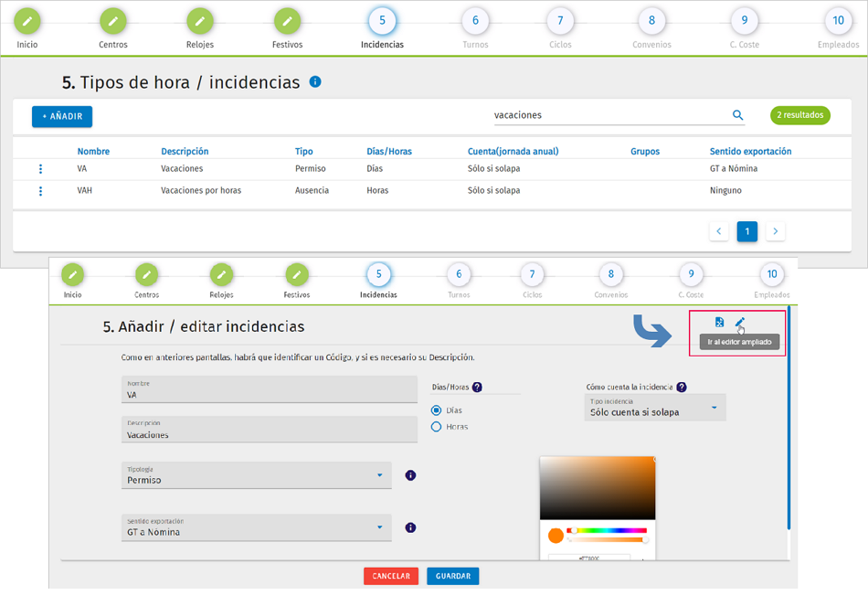Open Tipo incidencia dropdown showing Sólo cuenta si solapa

[x=655, y=408]
